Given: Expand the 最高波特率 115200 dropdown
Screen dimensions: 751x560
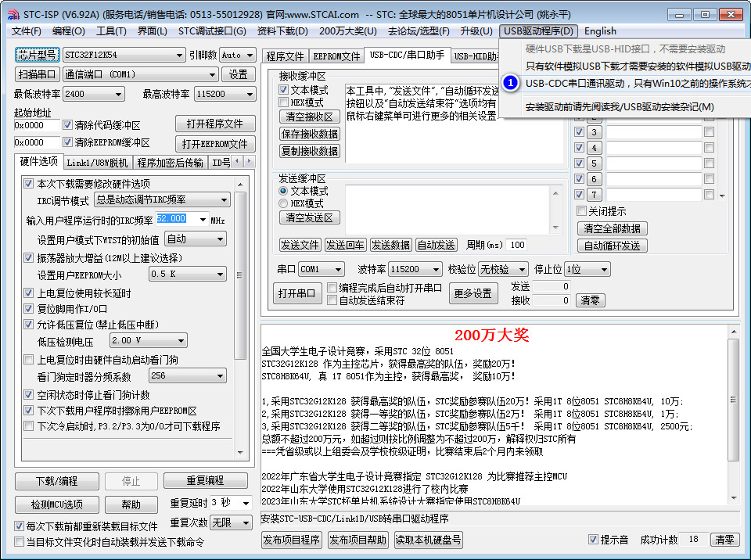Looking at the screenshot, I should [x=250, y=95].
